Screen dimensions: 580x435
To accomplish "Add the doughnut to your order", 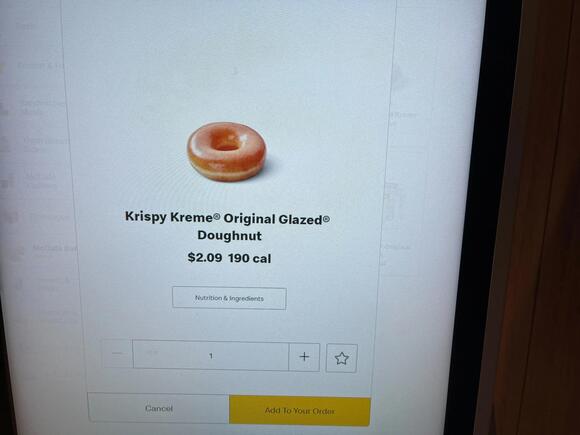I will pyautogui.click(x=300, y=411).
